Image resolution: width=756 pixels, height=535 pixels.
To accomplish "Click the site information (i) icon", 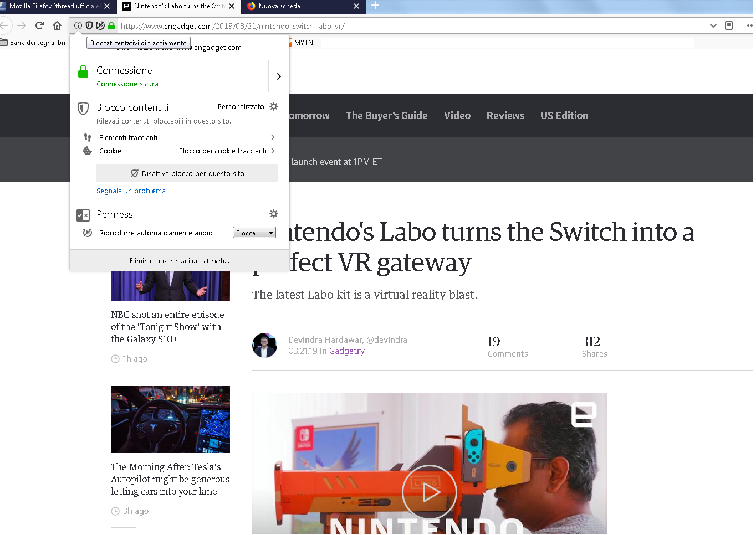I will point(78,25).
